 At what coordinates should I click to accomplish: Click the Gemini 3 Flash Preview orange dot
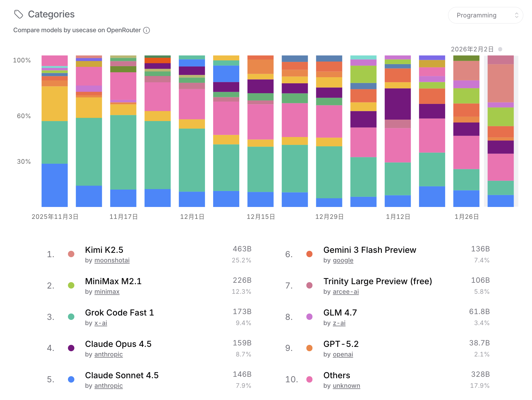pyautogui.click(x=310, y=254)
